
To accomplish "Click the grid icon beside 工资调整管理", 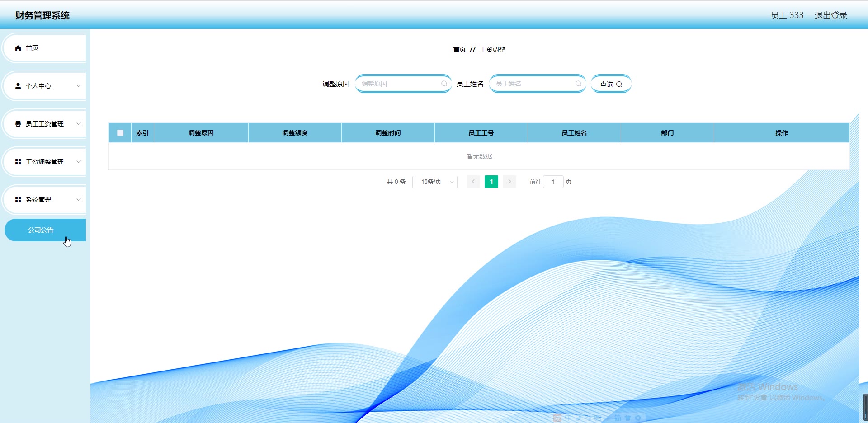I will pos(18,162).
